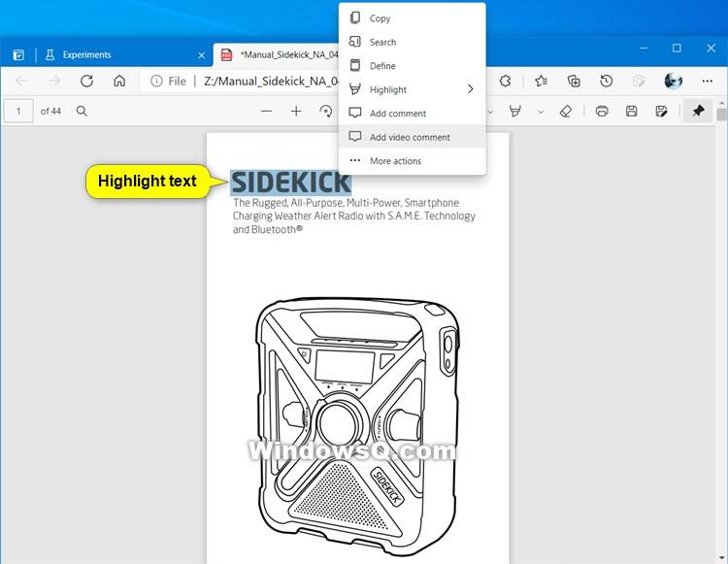Image resolution: width=728 pixels, height=564 pixels.
Task: Open Settings and more ellipsis menu
Action: click(707, 82)
